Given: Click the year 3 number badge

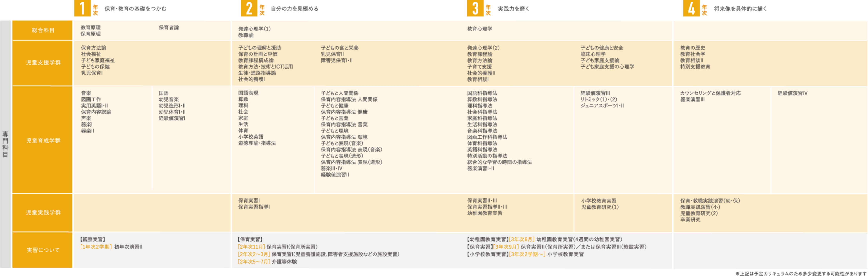Looking at the screenshot, I should [475, 8].
